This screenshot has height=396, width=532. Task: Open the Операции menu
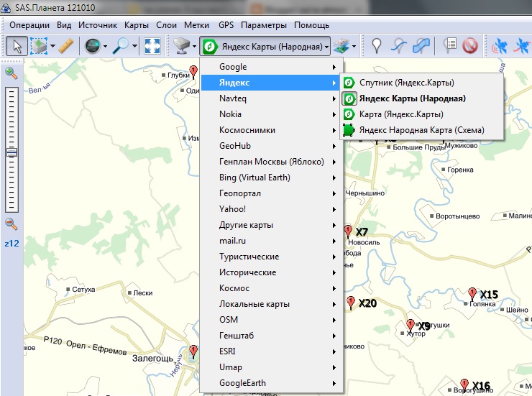(29, 25)
